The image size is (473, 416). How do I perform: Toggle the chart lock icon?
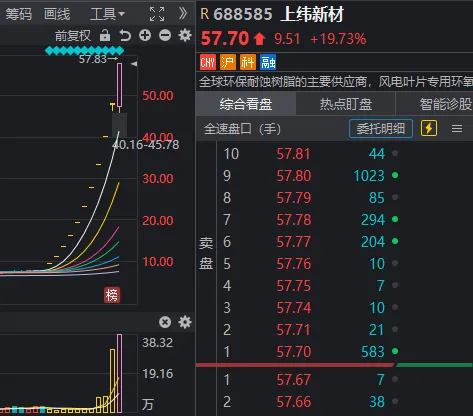pyautogui.click(x=105, y=35)
